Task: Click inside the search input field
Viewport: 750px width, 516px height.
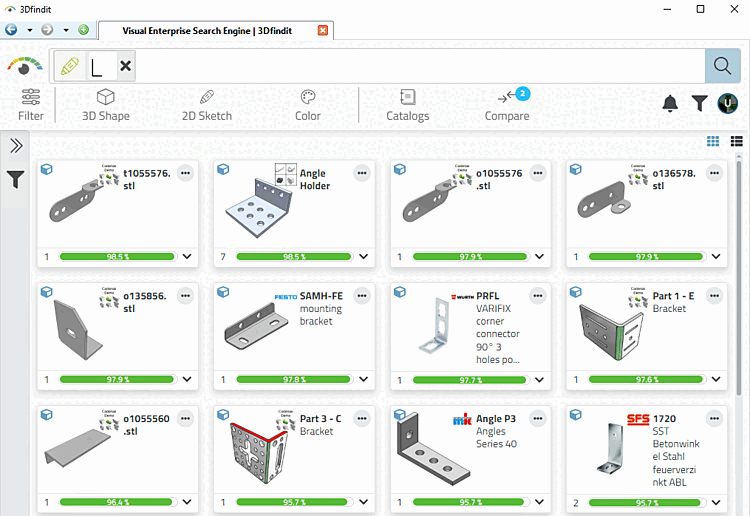Action: 420,66
